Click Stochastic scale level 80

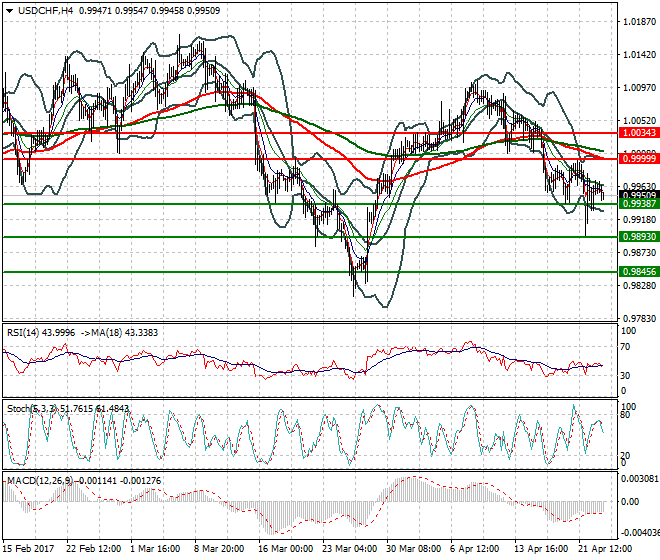(625, 415)
